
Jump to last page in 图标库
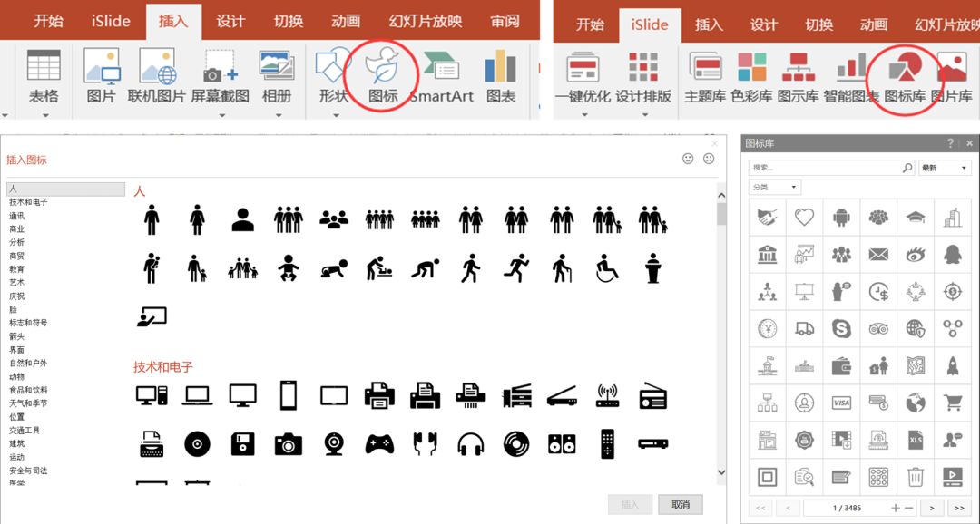click(959, 508)
